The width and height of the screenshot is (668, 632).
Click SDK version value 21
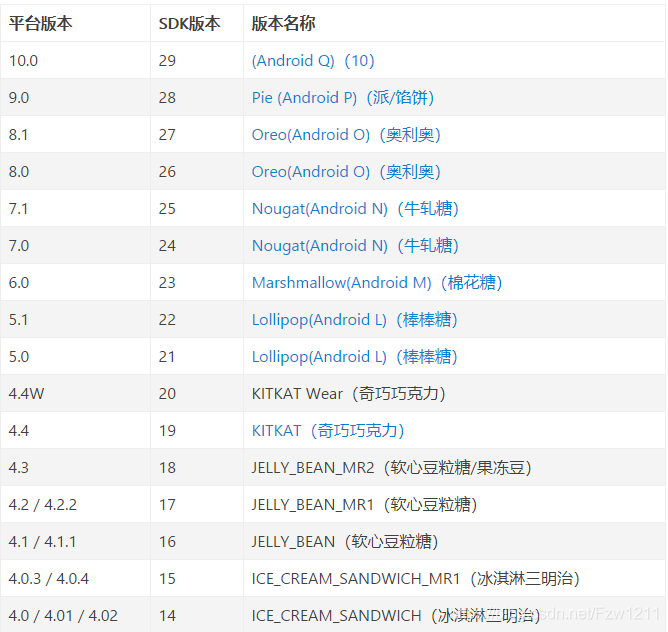click(167, 357)
